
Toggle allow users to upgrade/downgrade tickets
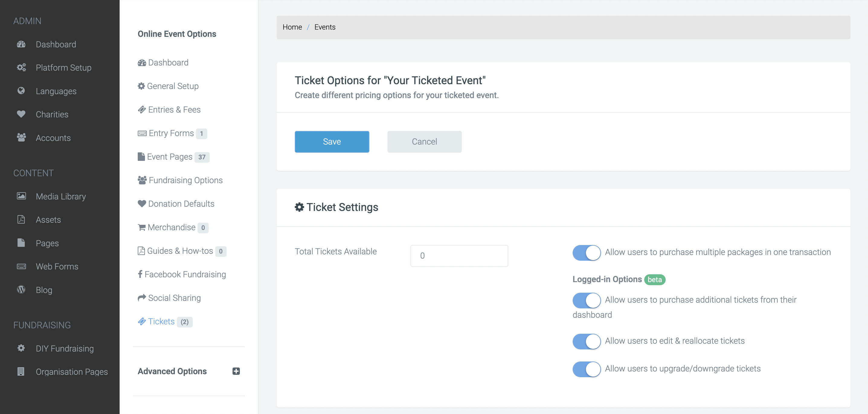(x=586, y=369)
